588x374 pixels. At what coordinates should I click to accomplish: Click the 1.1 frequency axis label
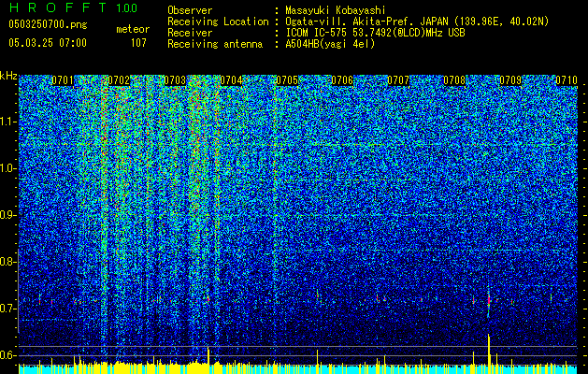[x=7, y=122]
